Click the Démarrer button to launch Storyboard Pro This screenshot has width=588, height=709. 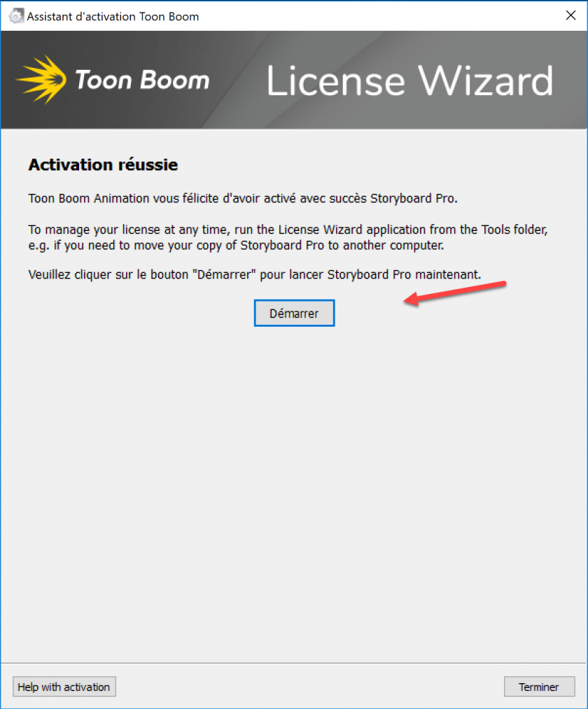294,313
